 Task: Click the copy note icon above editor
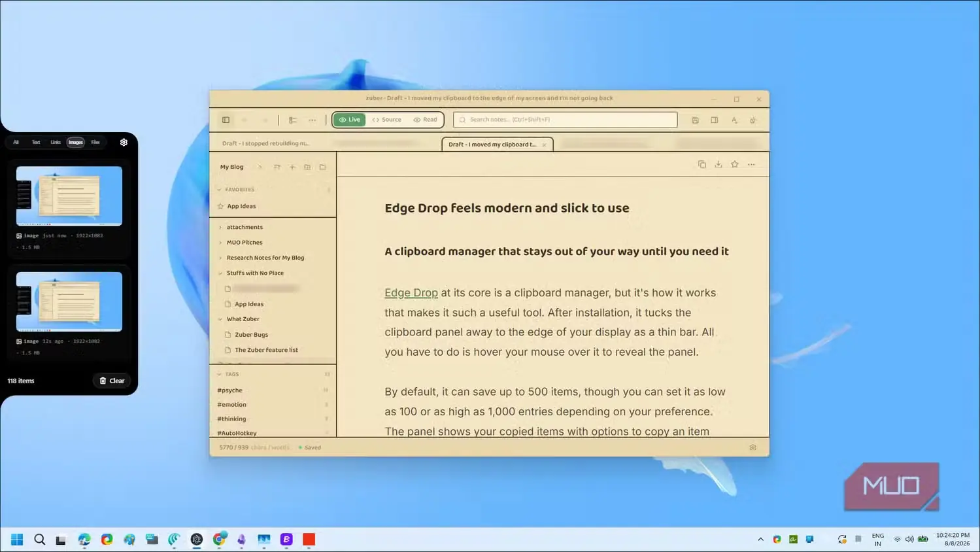click(701, 164)
